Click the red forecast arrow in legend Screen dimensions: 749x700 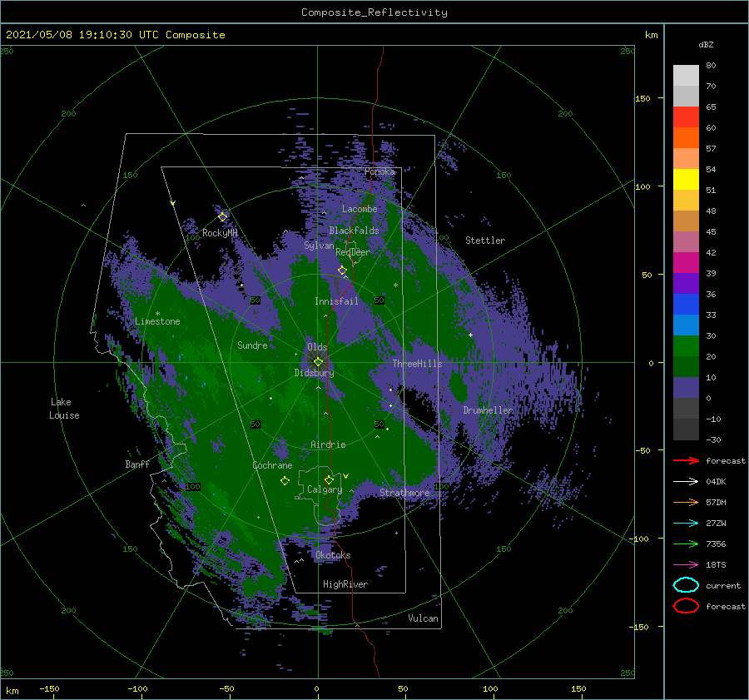tap(686, 460)
